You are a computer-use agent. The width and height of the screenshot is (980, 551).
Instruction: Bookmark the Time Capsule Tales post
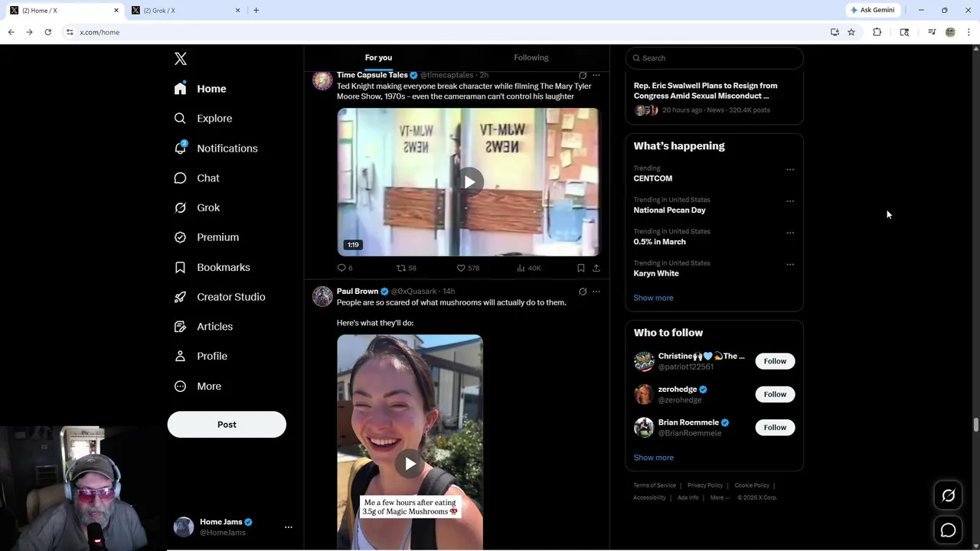point(580,268)
